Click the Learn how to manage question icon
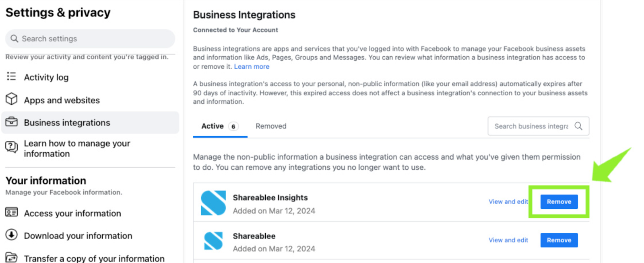 coord(12,147)
